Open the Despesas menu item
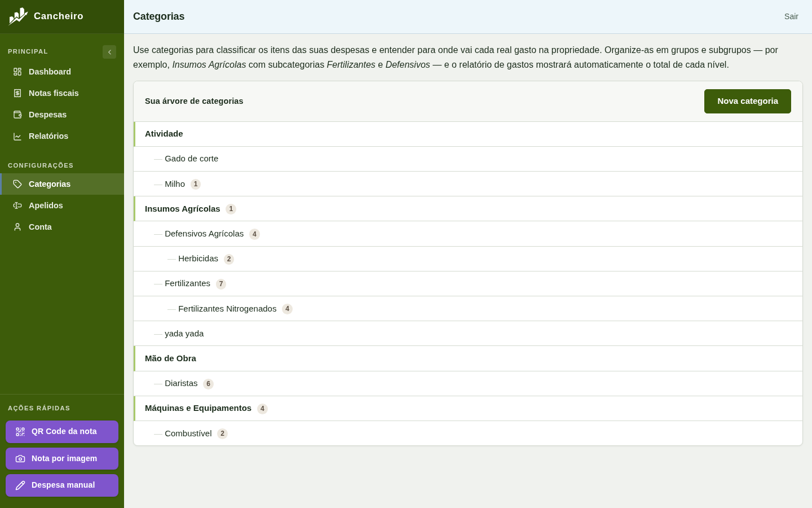 coord(62,115)
